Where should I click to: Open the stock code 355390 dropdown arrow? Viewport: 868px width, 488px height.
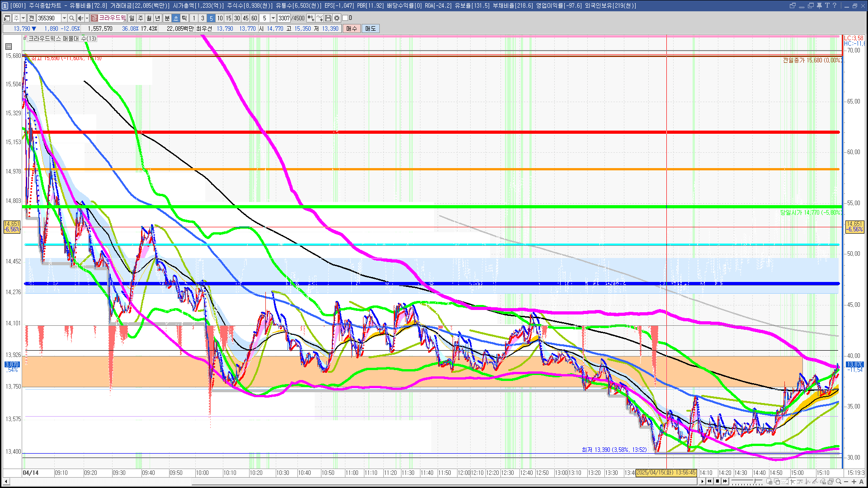pyautogui.click(x=64, y=18)
